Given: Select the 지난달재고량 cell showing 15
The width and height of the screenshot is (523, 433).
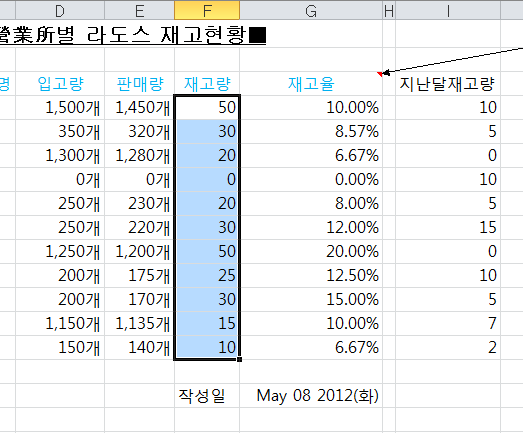Looking at the screenshot, I should pyautogui.click(x=448, y=228).
